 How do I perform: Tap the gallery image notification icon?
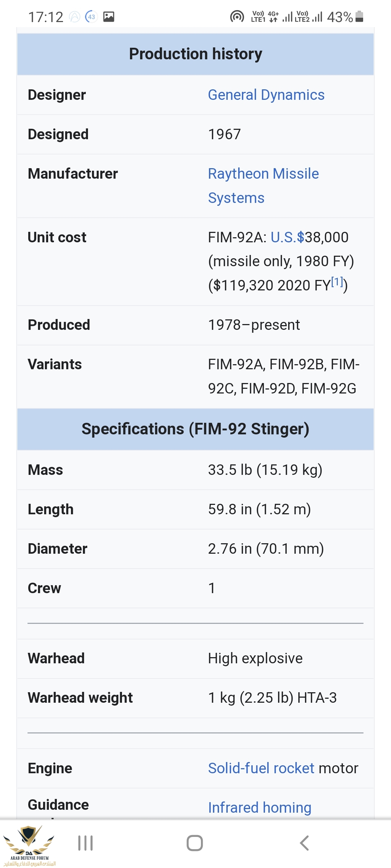[x=109, y=17]
